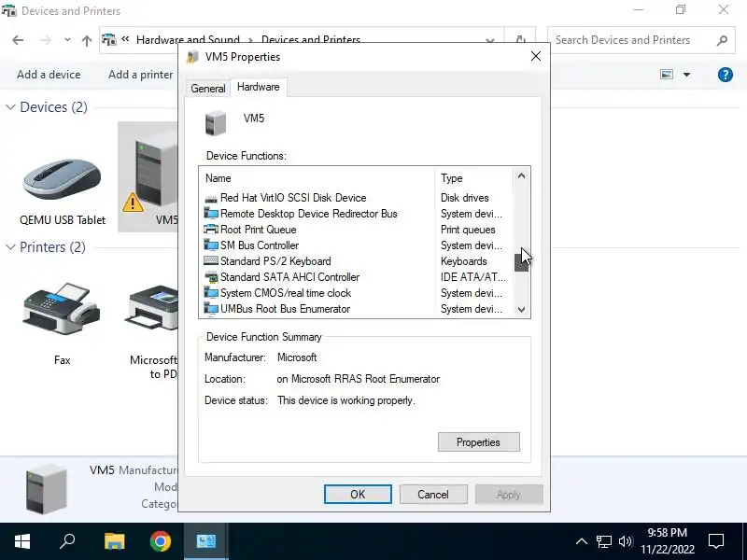Confirm with the OK button
This screenshot has height=560, width=747.
click(358, 495)
